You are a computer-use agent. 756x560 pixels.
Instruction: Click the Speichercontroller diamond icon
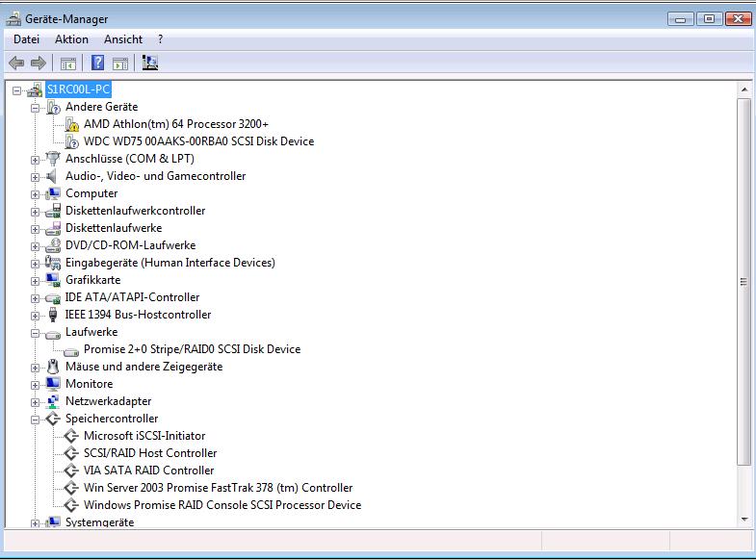tap(53, 419)
